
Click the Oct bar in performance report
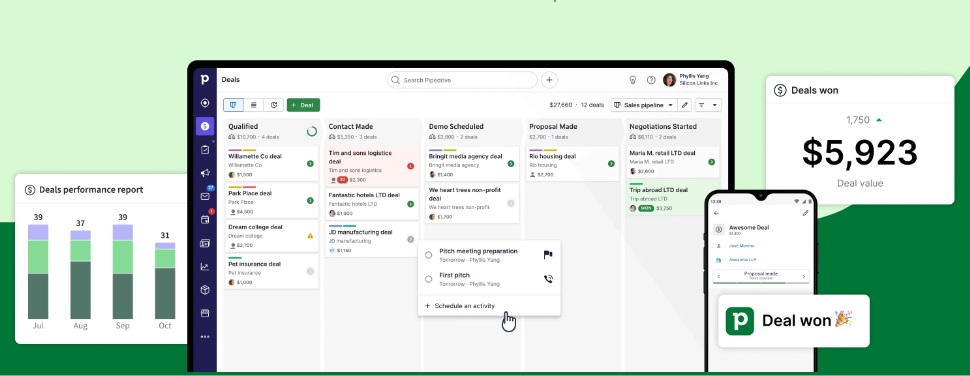(x=165, y=281)
